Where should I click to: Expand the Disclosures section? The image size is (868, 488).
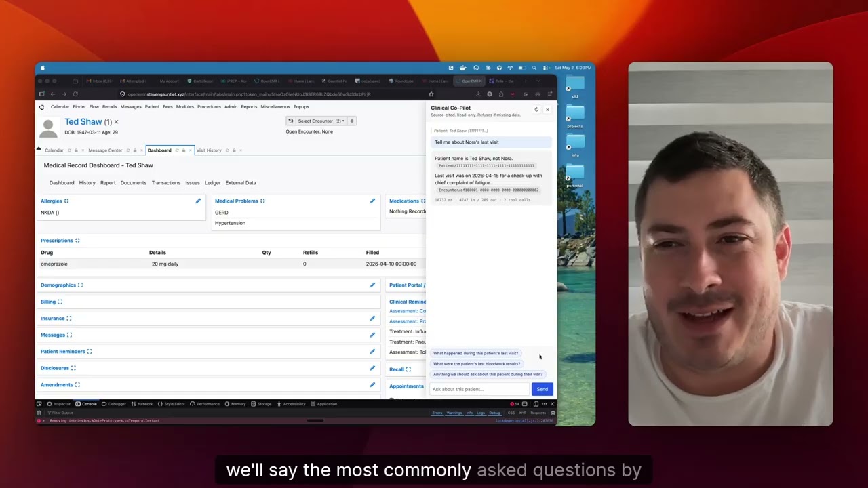click(73, 368)
